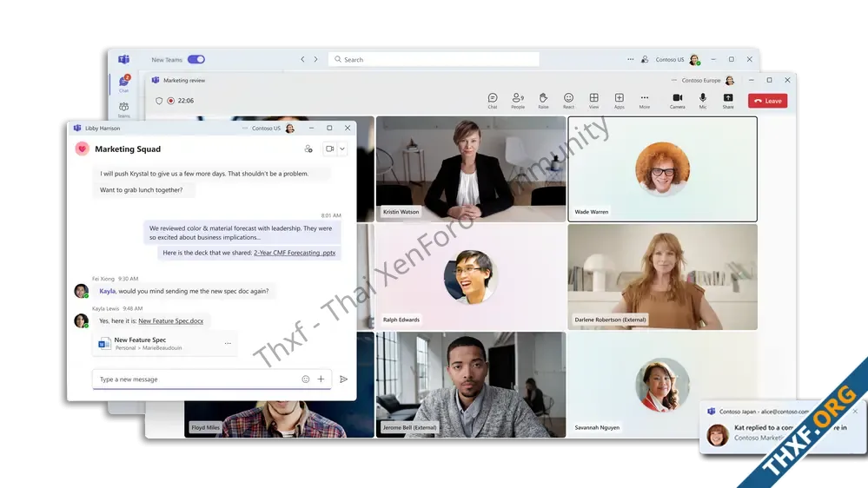Select Wade Warren participant tile
This screenshot has height=488, width=868.
pos(663,168)
